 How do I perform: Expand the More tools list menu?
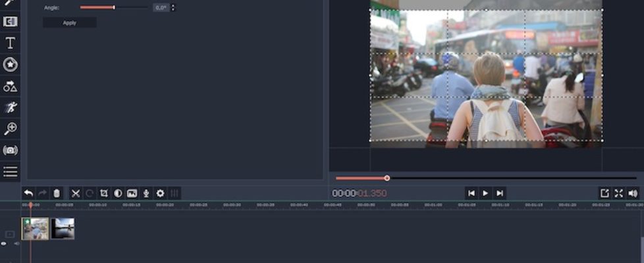(x=10, y=172)
